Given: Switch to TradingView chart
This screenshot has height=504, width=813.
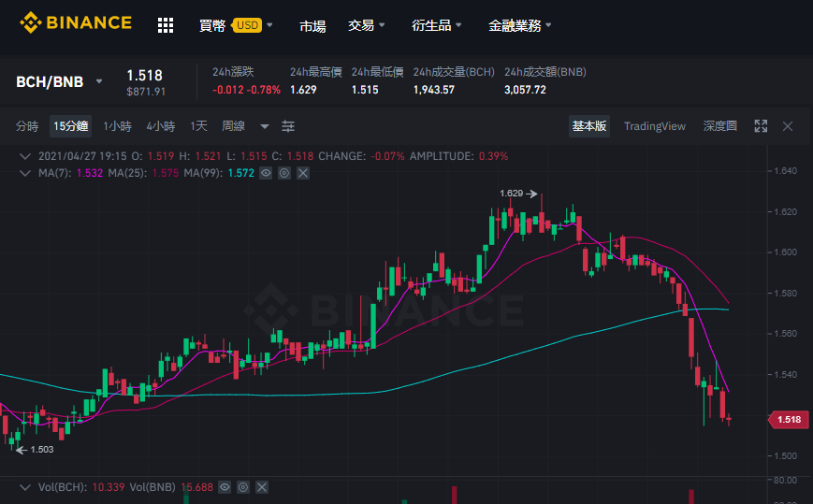Looking at the screenshot, I should pos(654,126).
